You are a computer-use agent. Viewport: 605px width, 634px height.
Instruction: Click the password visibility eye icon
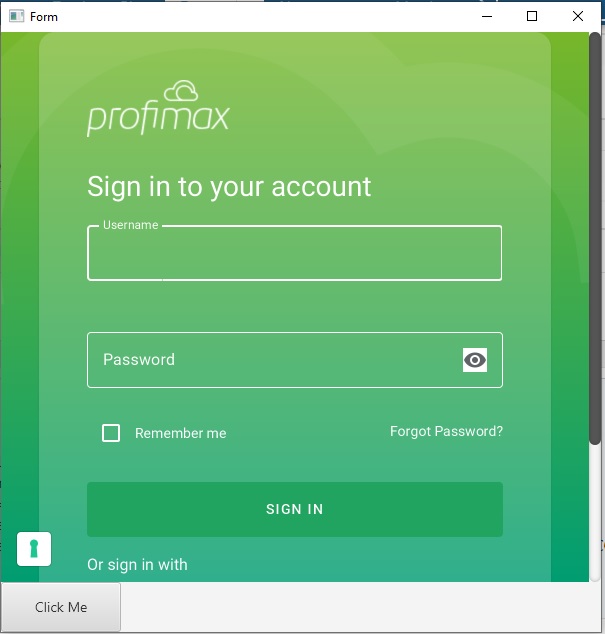pos(475,360)
